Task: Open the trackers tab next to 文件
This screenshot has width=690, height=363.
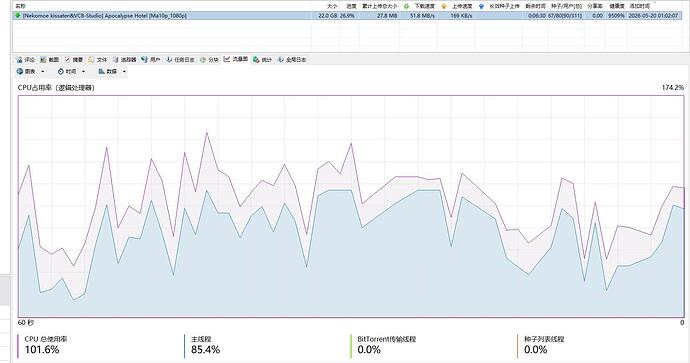Action: pos(125,59)
